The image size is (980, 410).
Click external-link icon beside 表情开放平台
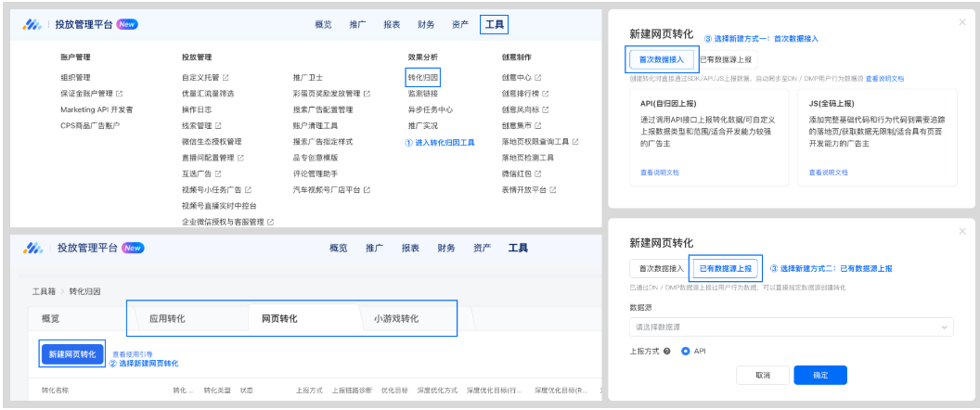point(552,189)
